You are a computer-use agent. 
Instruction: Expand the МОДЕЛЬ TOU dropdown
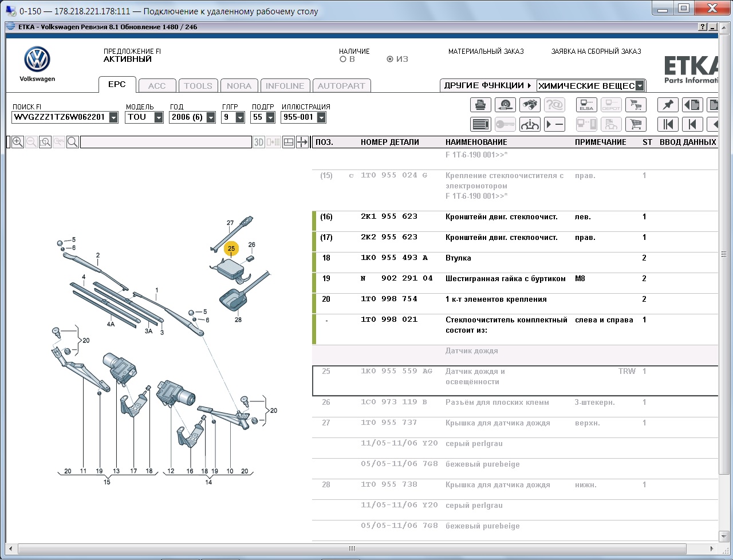point(160,117)
